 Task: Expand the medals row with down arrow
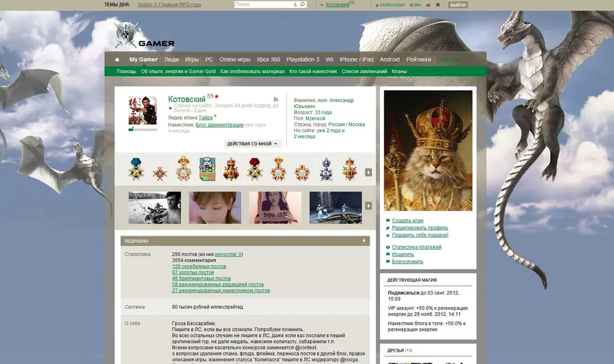pos(368,172)
